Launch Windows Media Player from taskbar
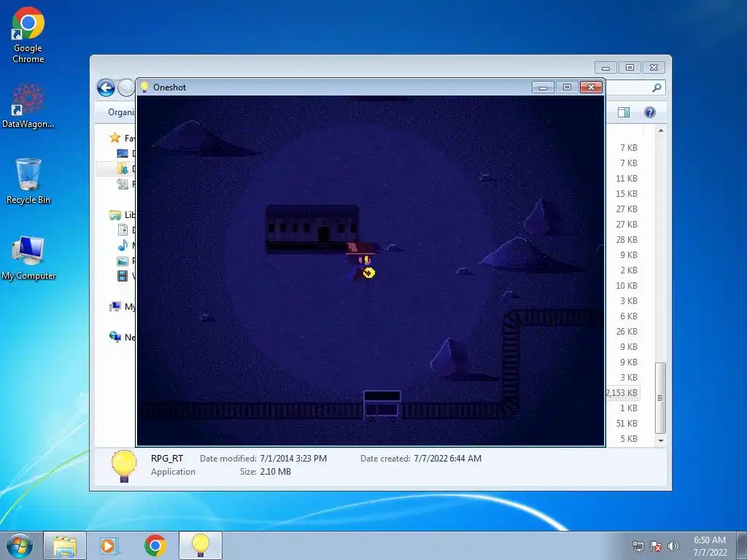The width and height of the screenshot is (747, 560). (x=109, y=545)
